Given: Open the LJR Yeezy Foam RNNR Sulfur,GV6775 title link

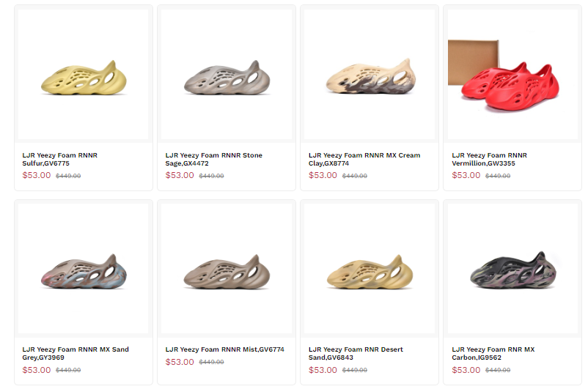Looking at the screenshot, I should pos(60,159).
